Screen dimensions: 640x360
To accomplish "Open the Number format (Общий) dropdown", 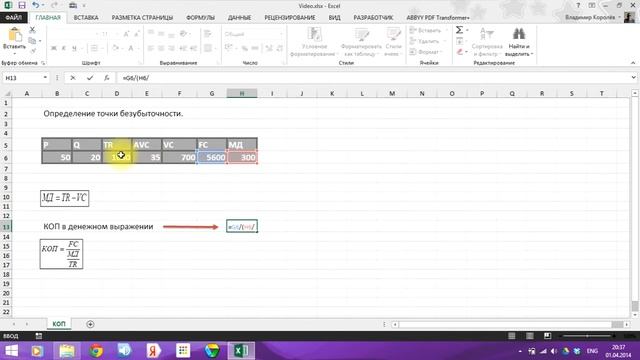I will coord(281,34).
